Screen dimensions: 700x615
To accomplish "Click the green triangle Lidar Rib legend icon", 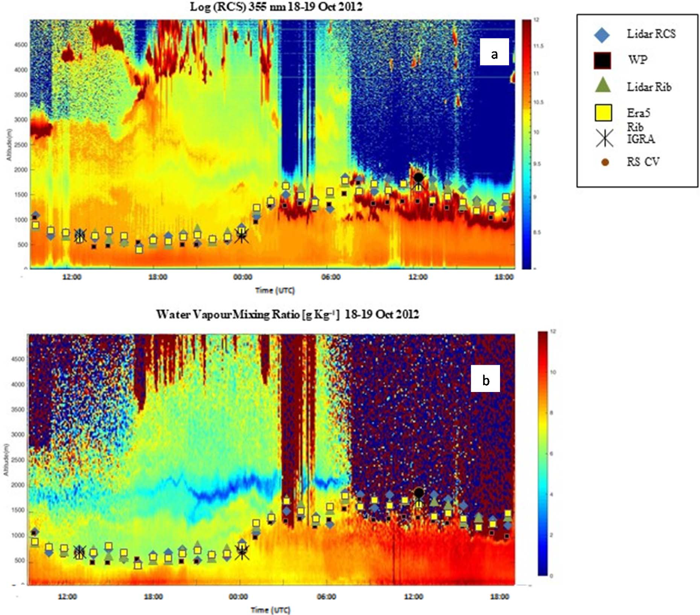I will point(603,85).
